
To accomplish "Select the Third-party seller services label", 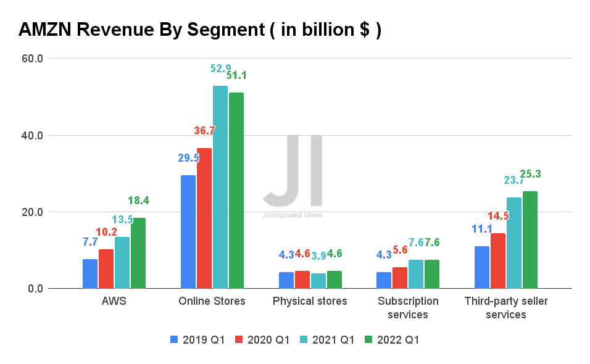I will (506, 307).
